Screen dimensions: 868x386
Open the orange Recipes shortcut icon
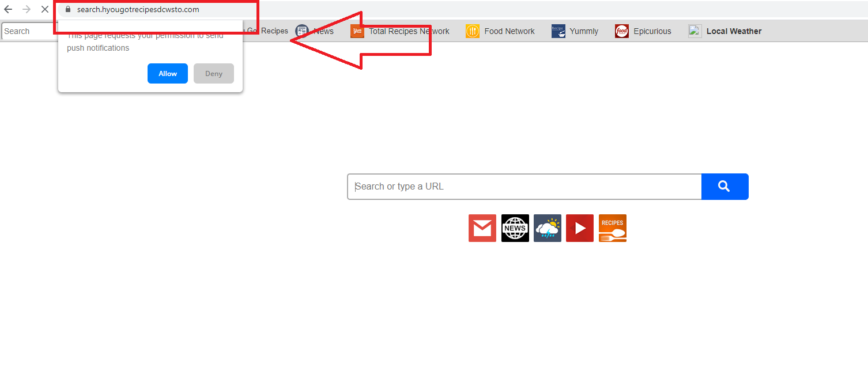(613, 228)
